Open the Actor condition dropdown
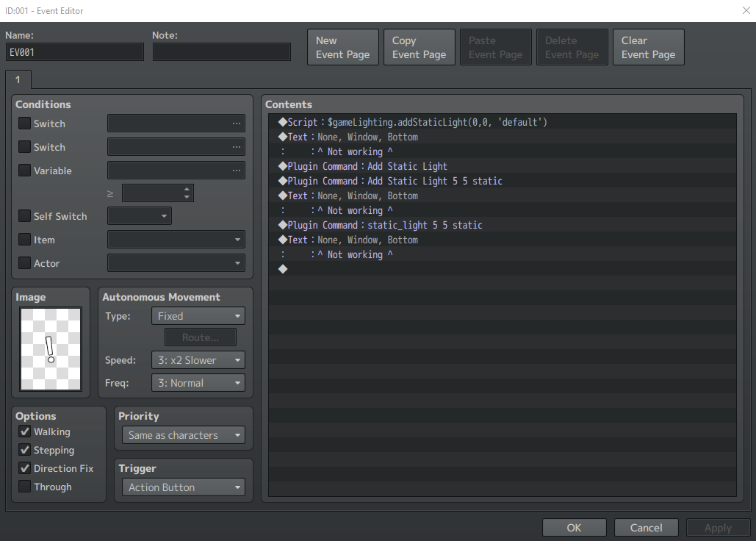The image size is (756, 541). tap(176, 263)
